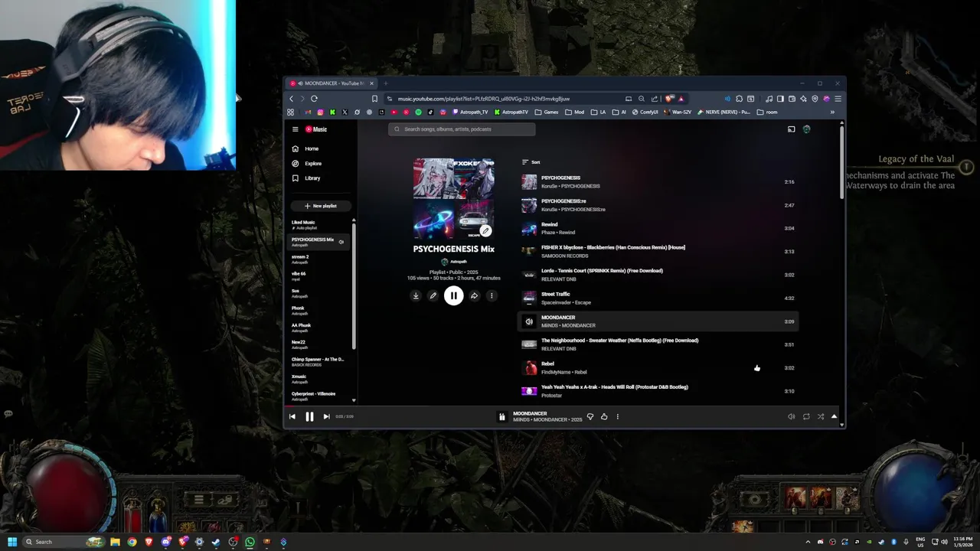
Task: Pause the PSYCHOGENESIS Mix playlist with round button
Action: click(453, 295)
